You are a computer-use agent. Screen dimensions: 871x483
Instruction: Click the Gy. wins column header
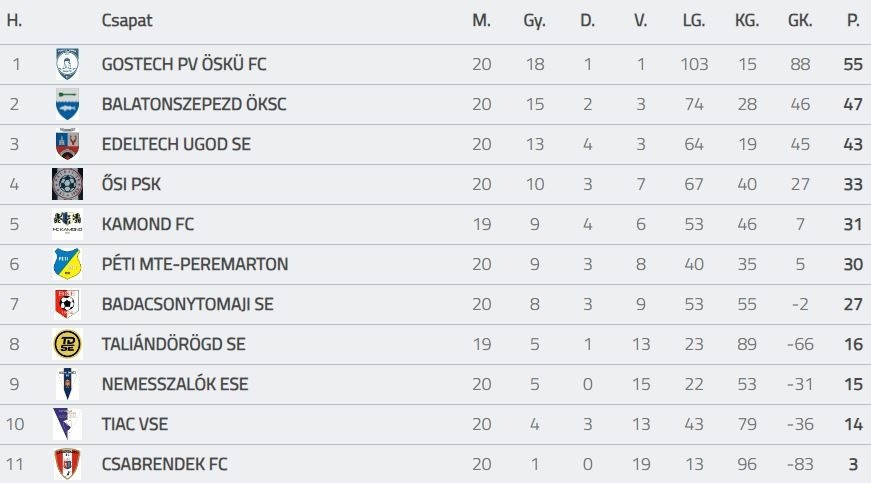pos(534,21)
